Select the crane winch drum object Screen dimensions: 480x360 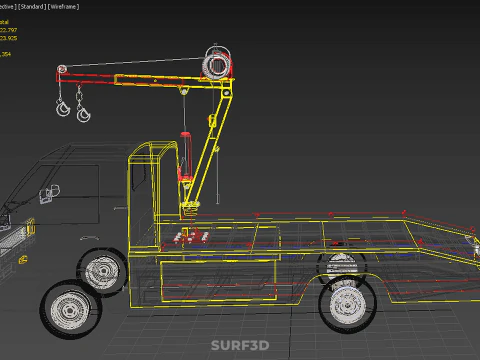click(216, 66)
